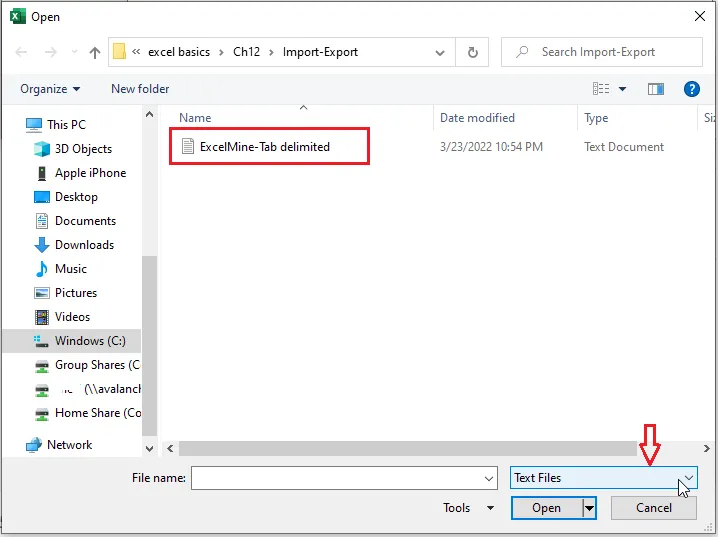
Task: Click the horizontal scrollbar left arrow
Action: [x=170, y=449]
